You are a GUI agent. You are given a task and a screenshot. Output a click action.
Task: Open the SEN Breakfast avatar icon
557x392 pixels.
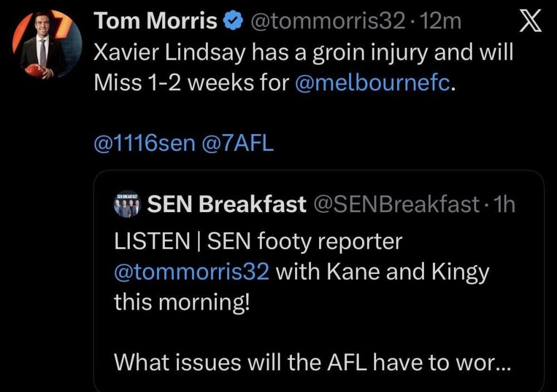128,204
